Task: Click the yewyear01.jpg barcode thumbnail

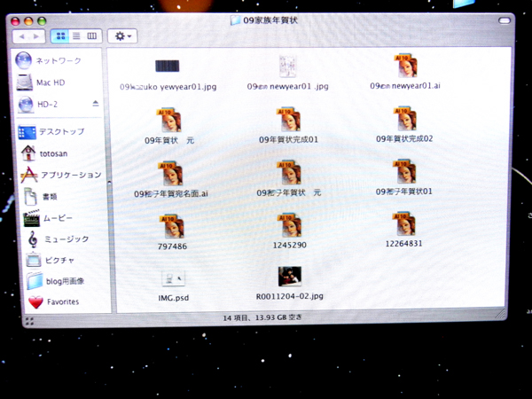Action: point(168,66)
